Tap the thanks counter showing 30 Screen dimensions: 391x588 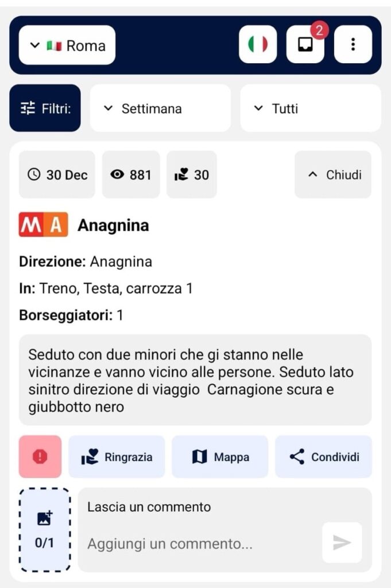tap(192, 175)
